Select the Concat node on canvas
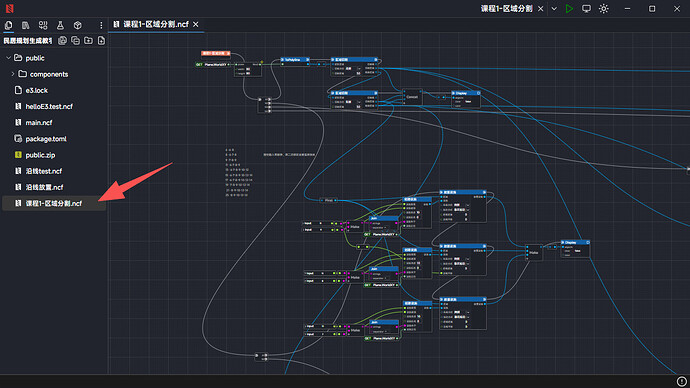This screenshot has width=690, height=388. point(412,97)
